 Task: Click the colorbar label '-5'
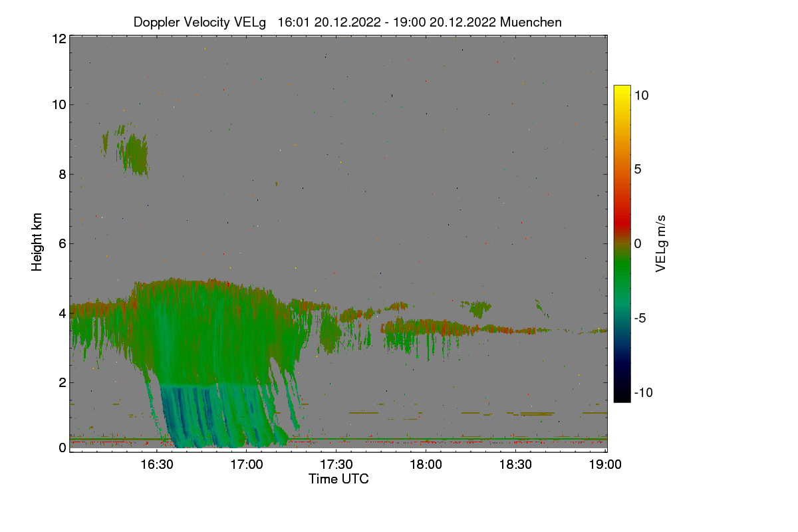(x=641, y=318)
